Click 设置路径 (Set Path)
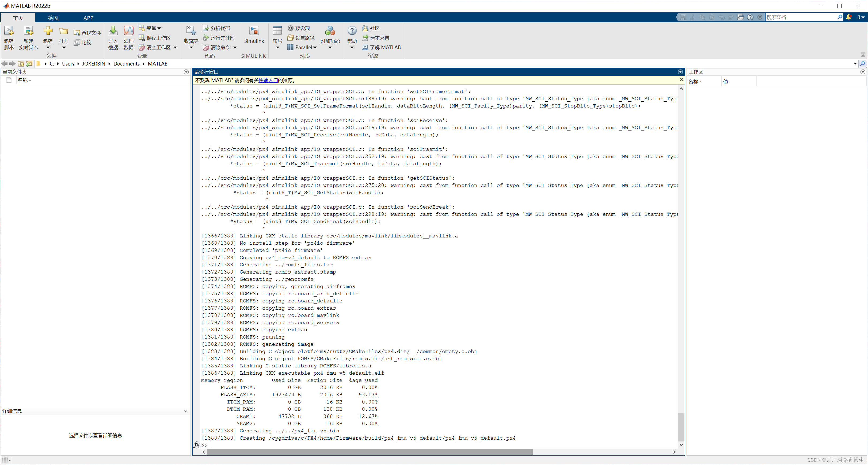The height and width of the screenshot is (465, 868). [301, 38]
